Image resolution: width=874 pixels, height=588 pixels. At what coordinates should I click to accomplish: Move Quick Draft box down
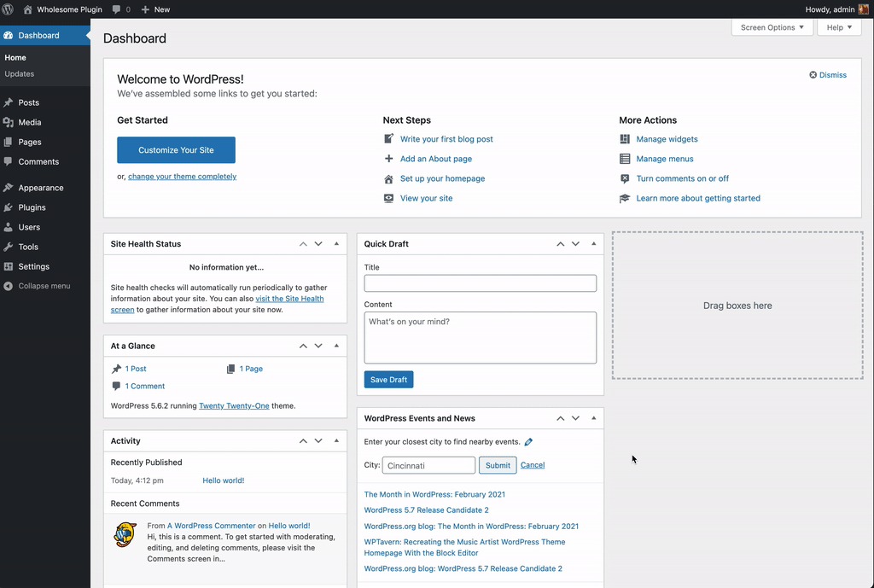click(x=576, y=243)
